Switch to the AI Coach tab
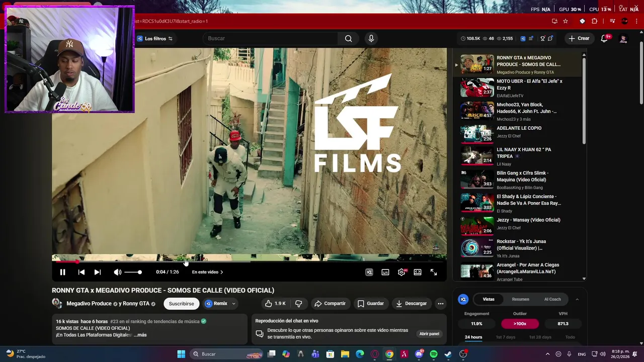The image size is (644, 362). coord(552,299)
